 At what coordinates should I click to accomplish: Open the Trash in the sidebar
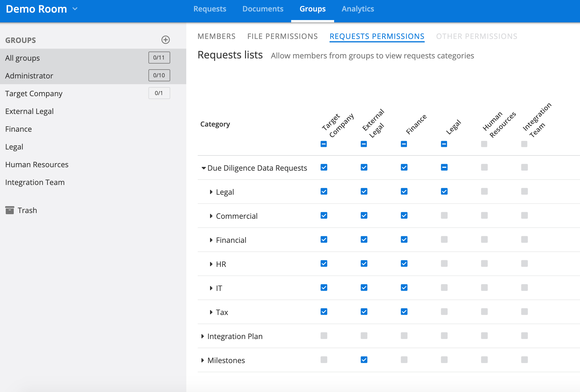[x=27, y=210]
